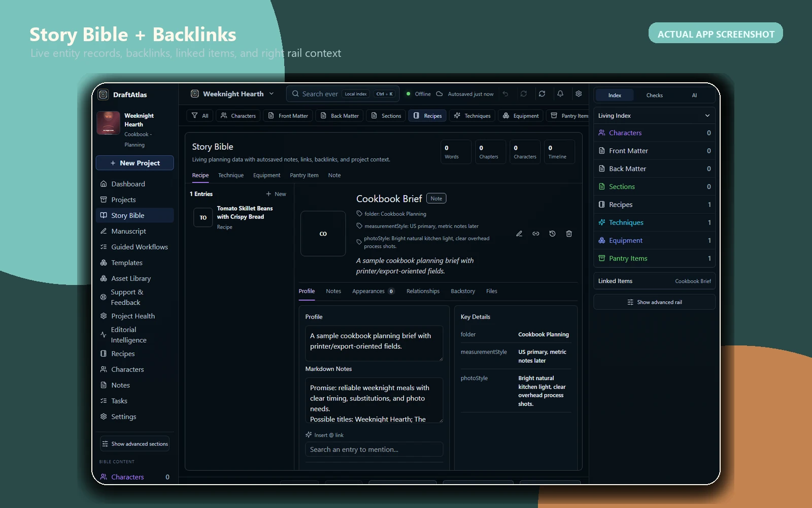The image size is (812, 508).
Task: Delete the entry with the trash icon
Action: [569, 234]
